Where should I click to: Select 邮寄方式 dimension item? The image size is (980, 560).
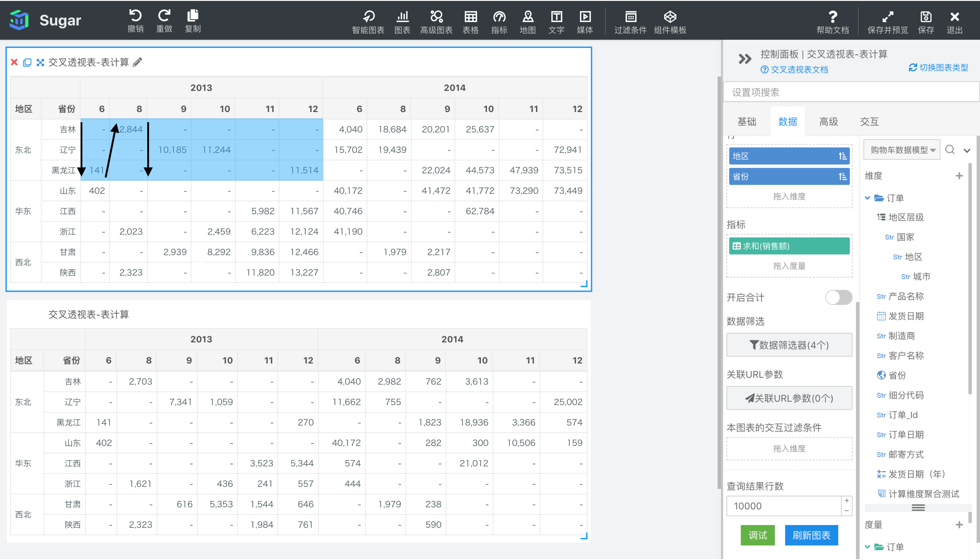(x=900, y=454)
